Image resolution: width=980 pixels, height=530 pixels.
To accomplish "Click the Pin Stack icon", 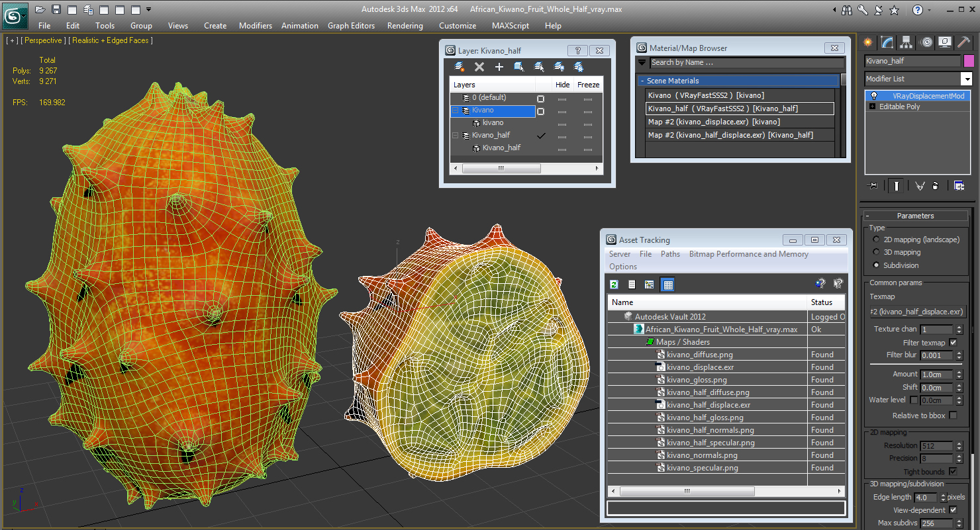I will (872, 186).
